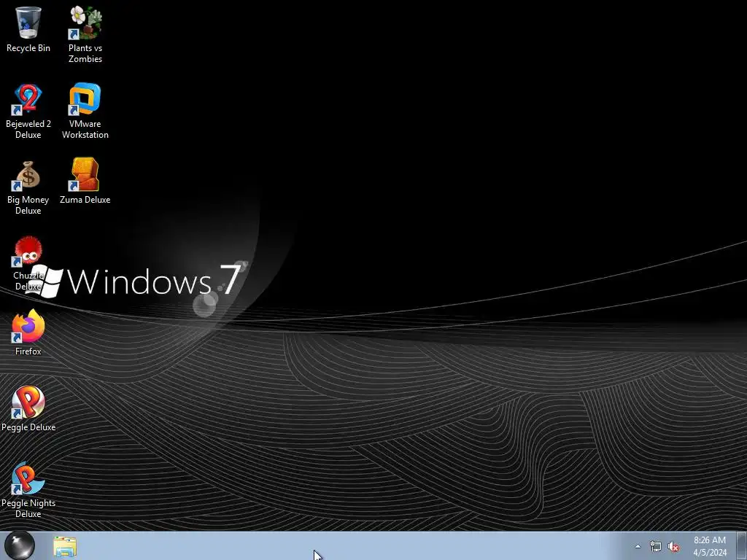Image resolution: width=747 pixels, height=560 pixels.
Task: Click the muted volume tray icon
Action: (673, 546)
